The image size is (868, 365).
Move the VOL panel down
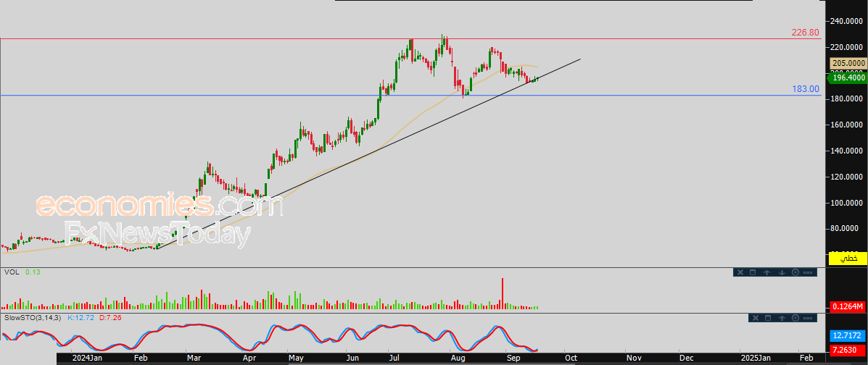point(782,272)
